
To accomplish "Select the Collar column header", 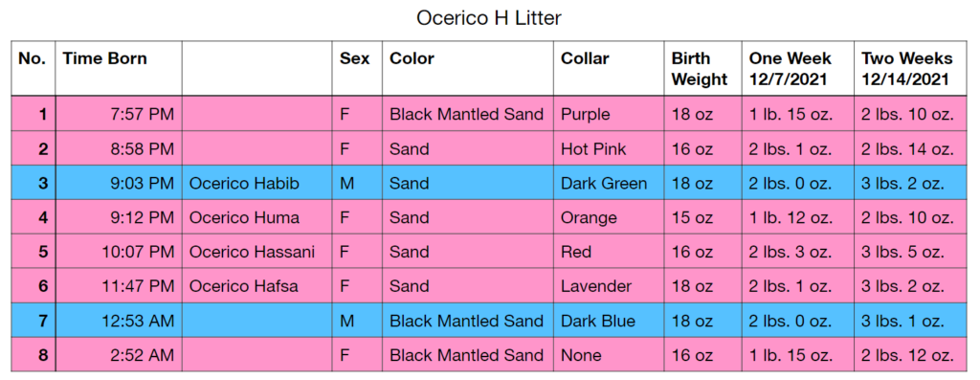I will (609, 69).
